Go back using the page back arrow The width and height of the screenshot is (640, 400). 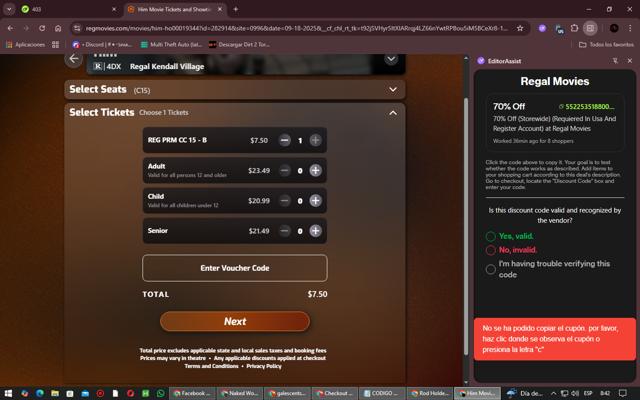point(73,59)
